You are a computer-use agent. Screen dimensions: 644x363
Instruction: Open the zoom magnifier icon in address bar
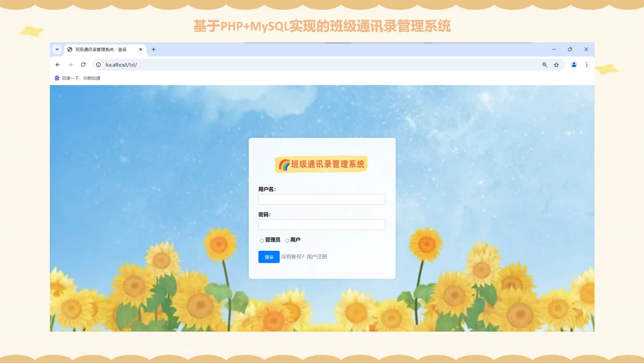point(545,65)
